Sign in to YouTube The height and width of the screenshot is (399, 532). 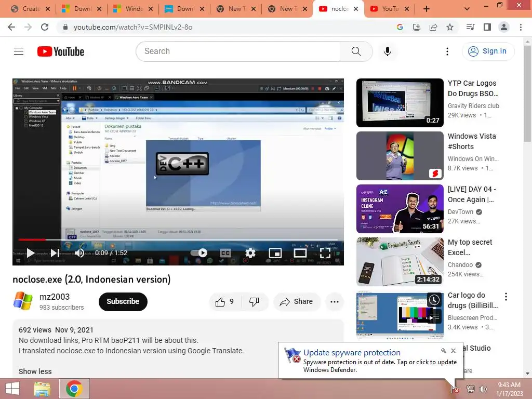[488, 51]
